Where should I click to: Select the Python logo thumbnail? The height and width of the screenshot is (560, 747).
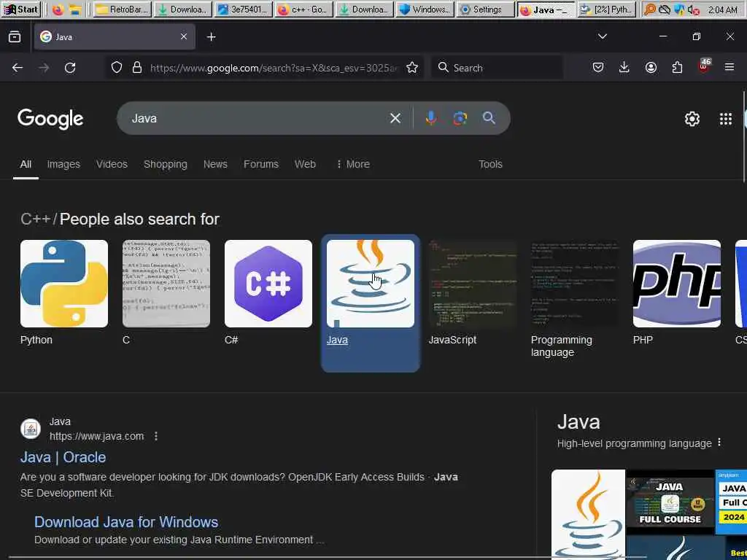point(64,284)
